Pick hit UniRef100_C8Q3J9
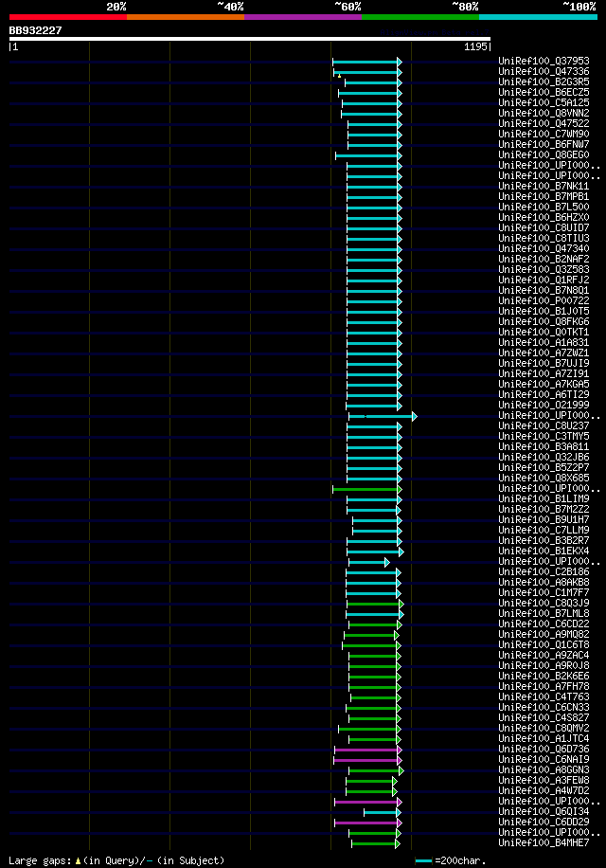 (544, 604)
